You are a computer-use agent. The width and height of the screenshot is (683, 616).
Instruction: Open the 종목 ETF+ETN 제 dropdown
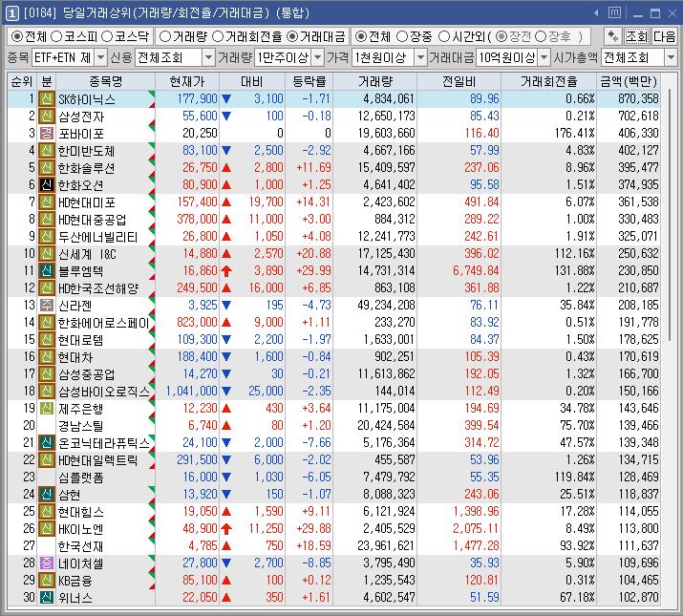100,57
